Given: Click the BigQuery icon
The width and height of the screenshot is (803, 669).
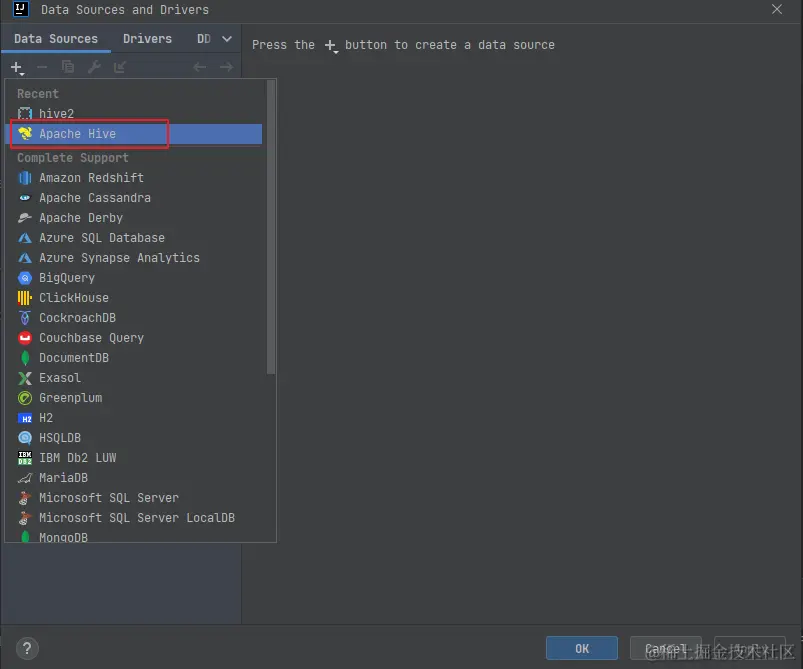Looking at the screenshot, I should 25,278.
